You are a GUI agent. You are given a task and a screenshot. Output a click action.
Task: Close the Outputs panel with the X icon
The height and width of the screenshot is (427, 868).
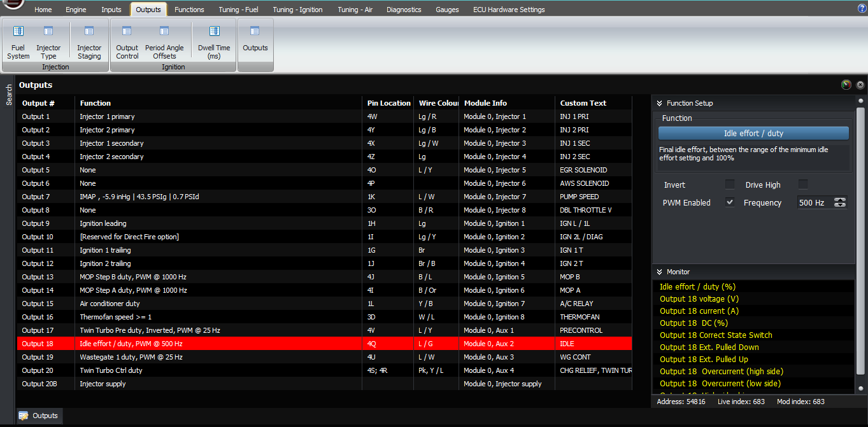pos(860,85)
